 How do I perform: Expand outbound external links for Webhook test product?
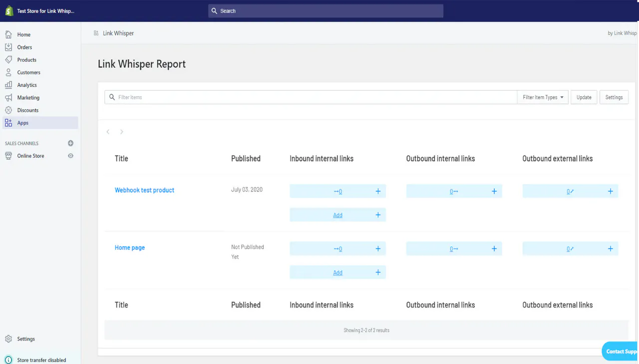tap(610, 191)
